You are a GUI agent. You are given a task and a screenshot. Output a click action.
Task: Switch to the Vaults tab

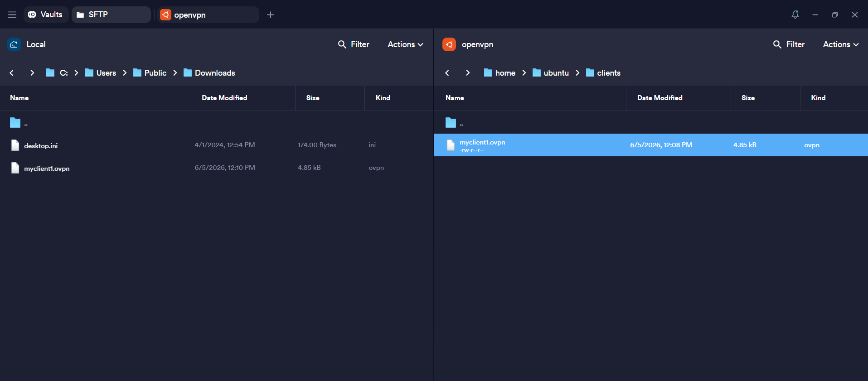pyautogui.click(x=45, y=14)
